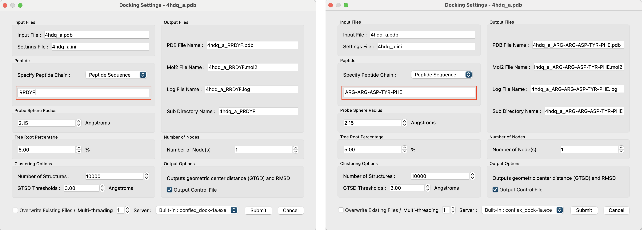Increase Multi-threading count via stepper
Screen dimensions: 644x230
pyautogui.click(x=127, y=209)
